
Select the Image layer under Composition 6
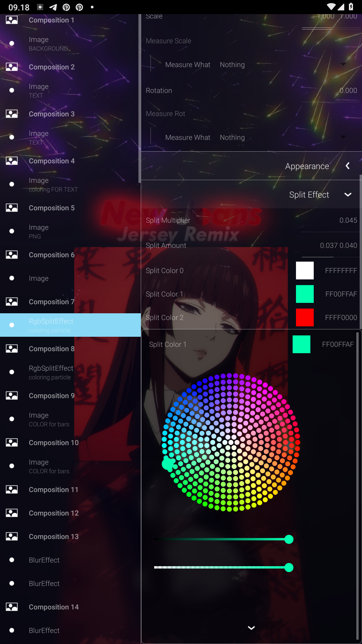tap(70, 278)
